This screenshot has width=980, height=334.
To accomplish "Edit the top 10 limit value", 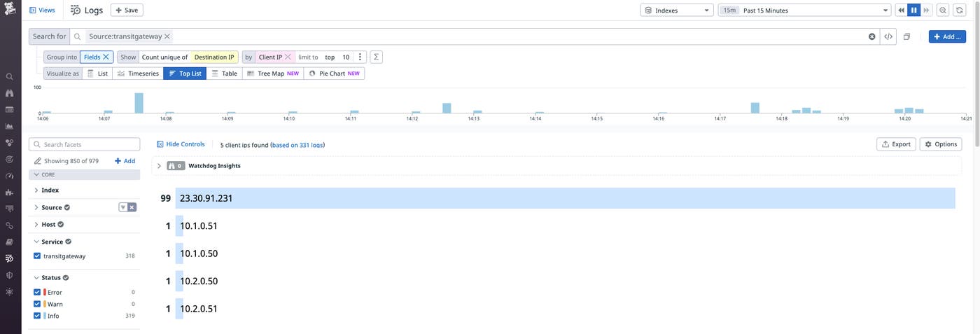I will (x=346, y=57).
